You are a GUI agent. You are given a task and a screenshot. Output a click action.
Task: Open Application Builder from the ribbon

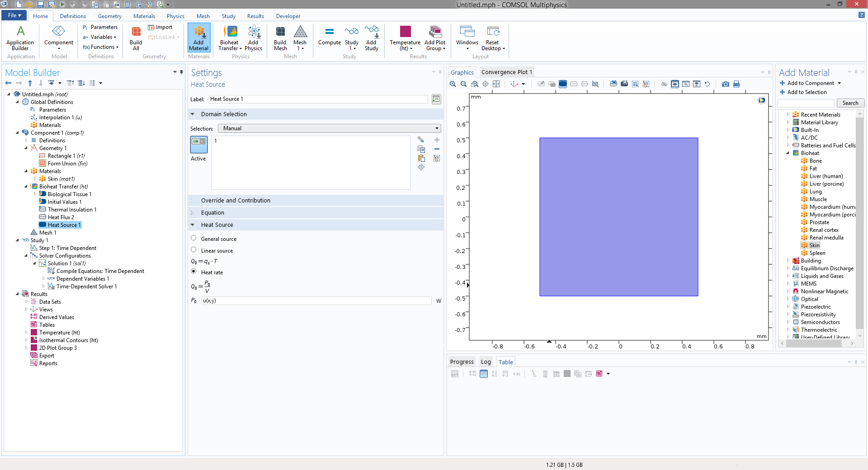point(20,38)
